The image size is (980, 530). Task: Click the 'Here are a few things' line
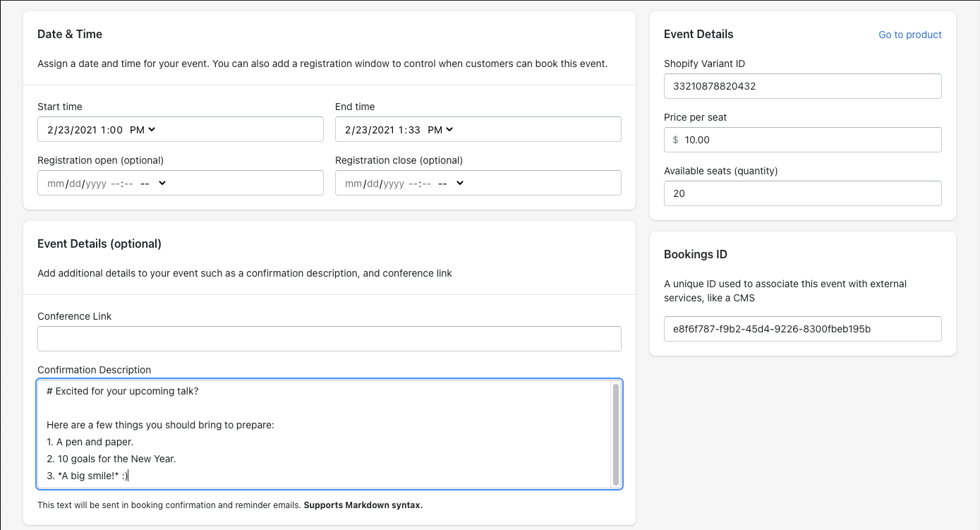pos(160,425)
